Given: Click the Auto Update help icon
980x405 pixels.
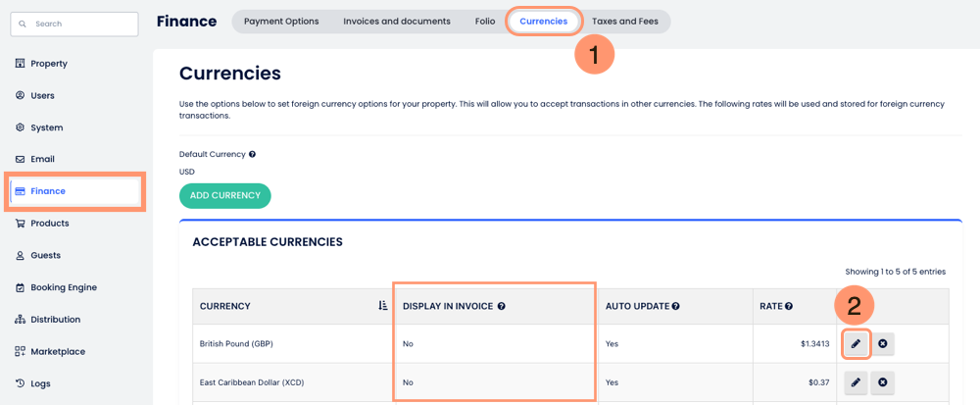Looking at the screenshot, I should click(676, 306).
